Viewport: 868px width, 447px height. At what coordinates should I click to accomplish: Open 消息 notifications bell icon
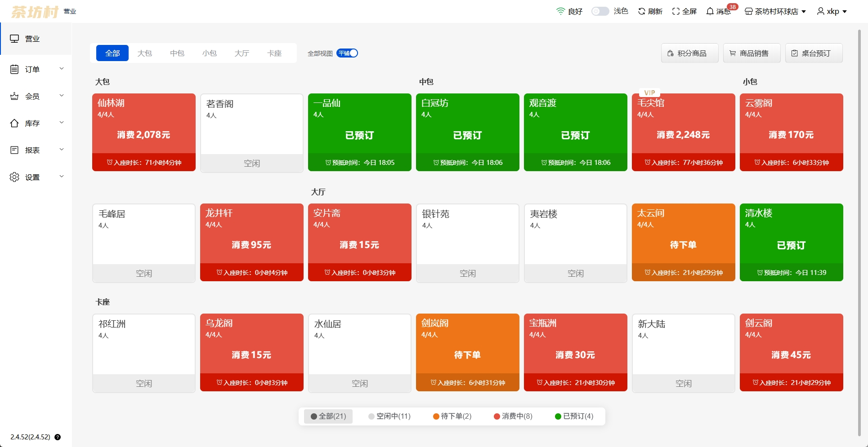[710, 11]
